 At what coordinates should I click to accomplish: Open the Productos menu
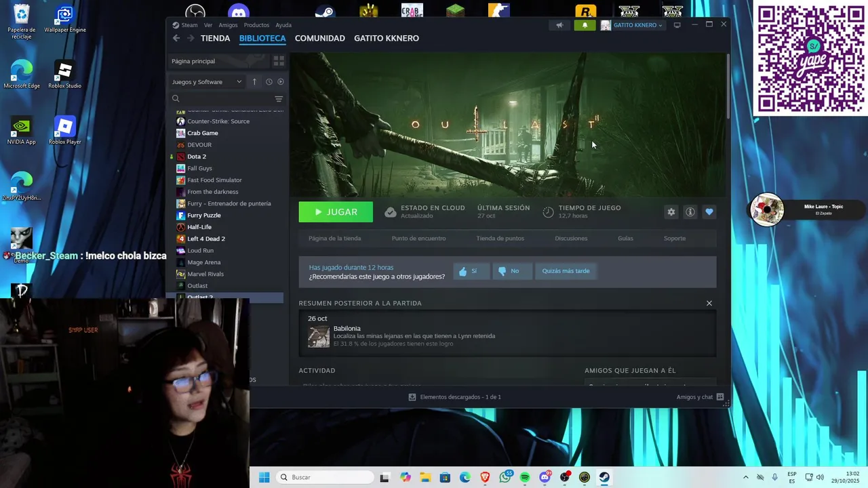(256, 25)
